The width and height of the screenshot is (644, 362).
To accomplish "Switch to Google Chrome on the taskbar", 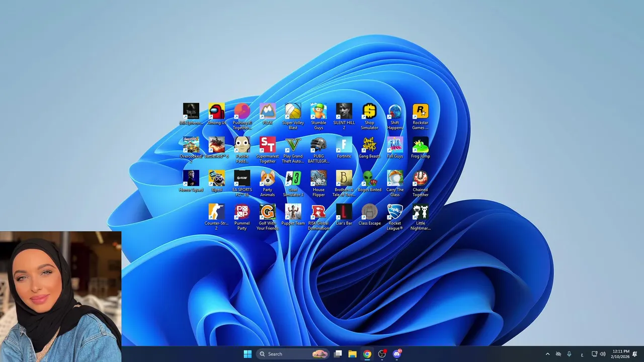I will pyautogui.click(x=367, y=354).
